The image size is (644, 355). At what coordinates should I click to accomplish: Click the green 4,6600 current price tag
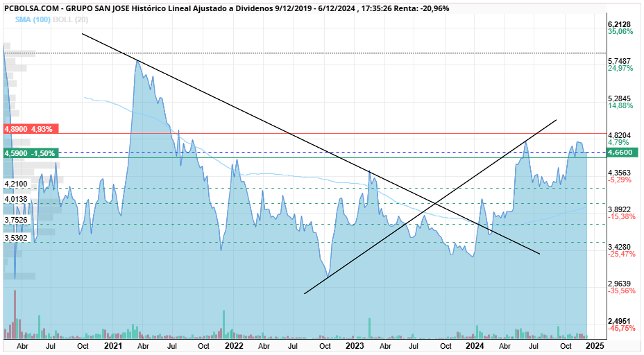pyautogui.click(x=622, y=153)
